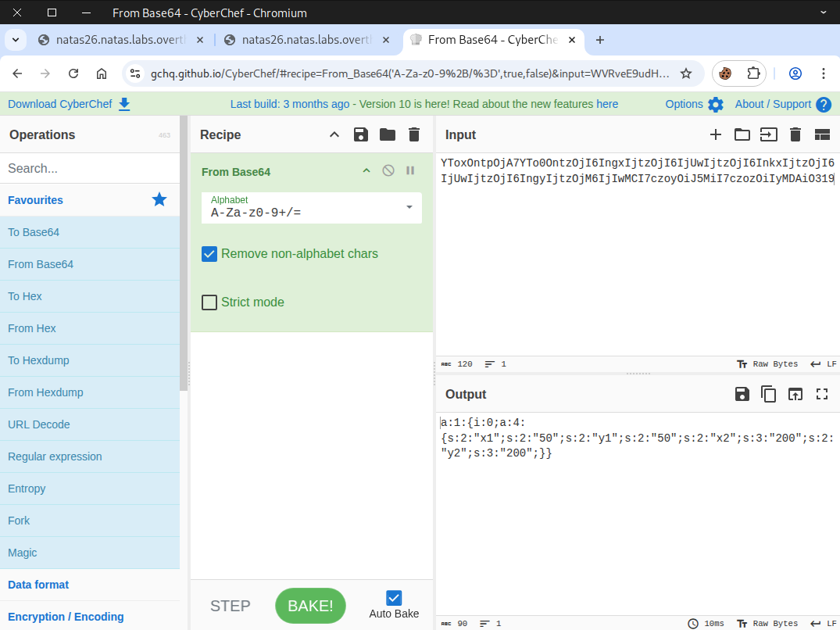The height and width of the screenshot is (630, 840).
Task: Copy raw output to clipboard
Action: click(x=769, y=394)
